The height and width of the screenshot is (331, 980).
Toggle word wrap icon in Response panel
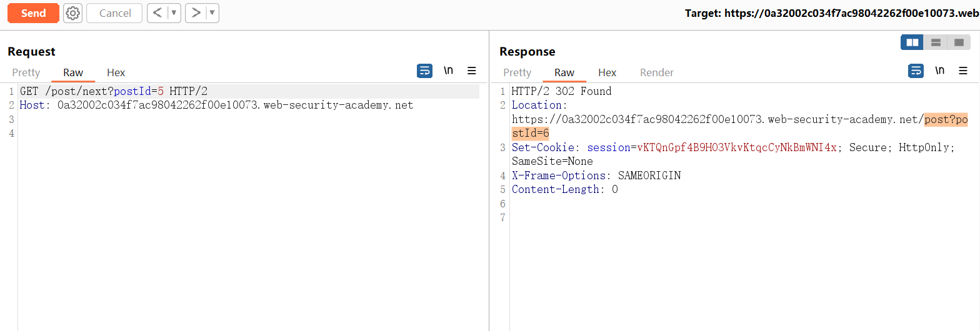tap(916, 71)
